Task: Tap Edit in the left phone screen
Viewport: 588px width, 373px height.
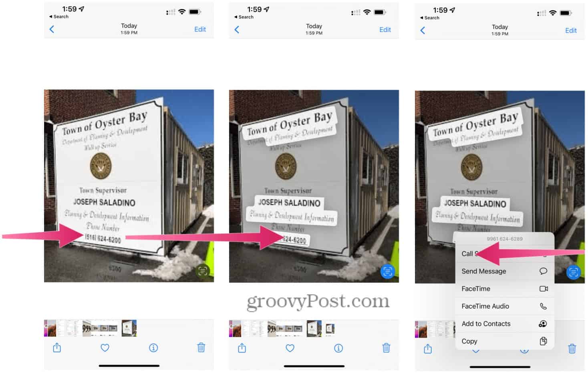Action: pos(200,29)
